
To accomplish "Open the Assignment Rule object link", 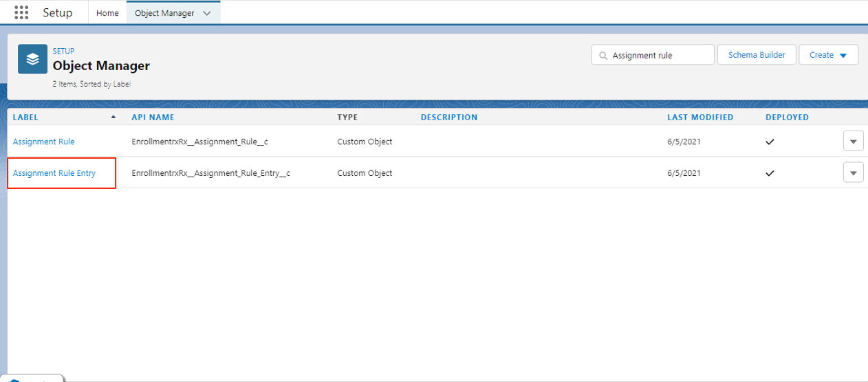I will point(43,142).
